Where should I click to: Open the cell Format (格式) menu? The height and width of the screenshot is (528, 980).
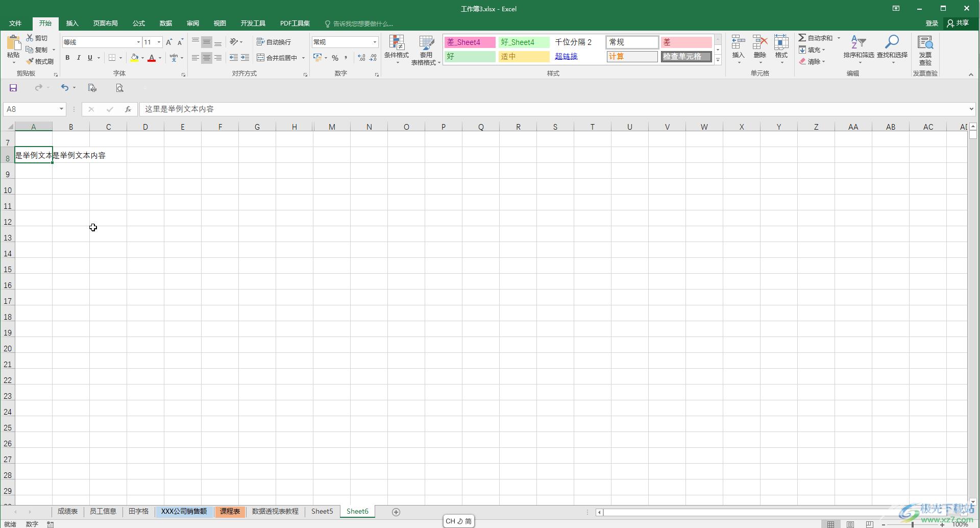point(781,50)
